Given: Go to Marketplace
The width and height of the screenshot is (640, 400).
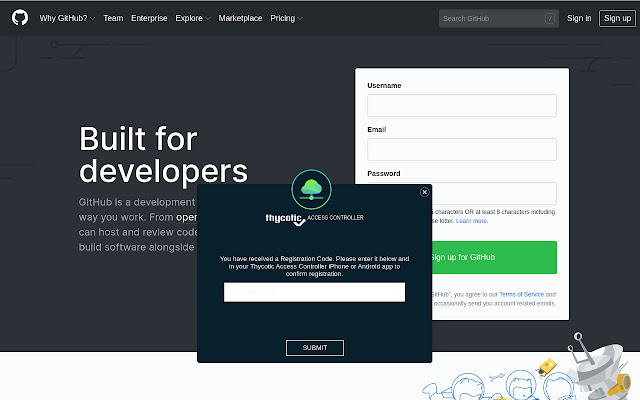Looking at the screenshot, I should (240, 18).
